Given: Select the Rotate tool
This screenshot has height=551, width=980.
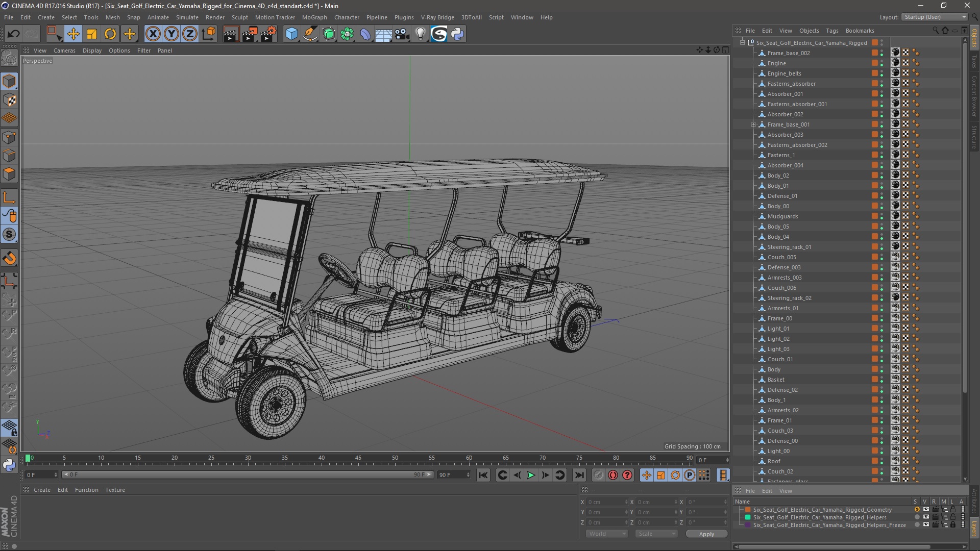Looking at the screenshot, I should (x=110, y=34).
